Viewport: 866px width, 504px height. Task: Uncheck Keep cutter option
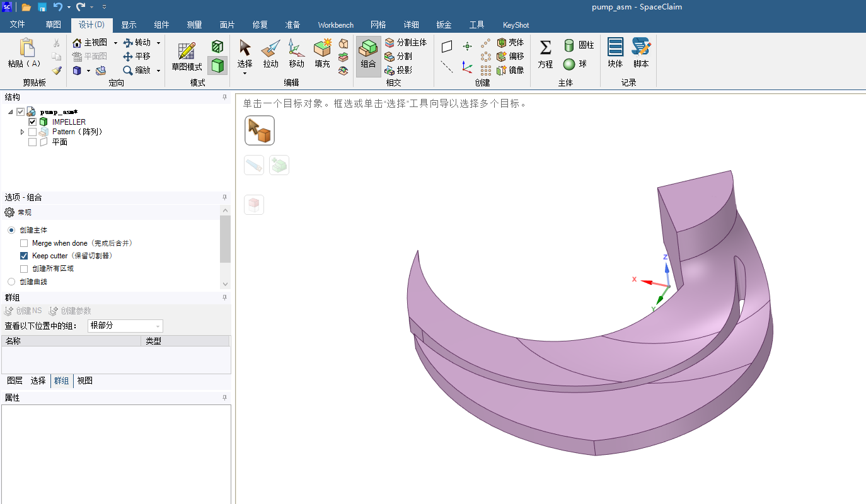(x=24, y=256)
